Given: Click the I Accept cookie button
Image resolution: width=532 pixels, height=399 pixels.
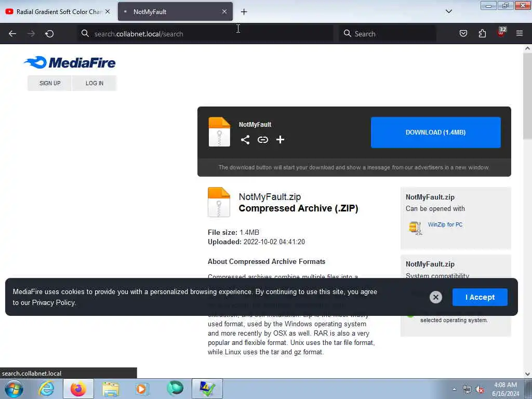Looking at the screenshot, I should tap(480, 297).
